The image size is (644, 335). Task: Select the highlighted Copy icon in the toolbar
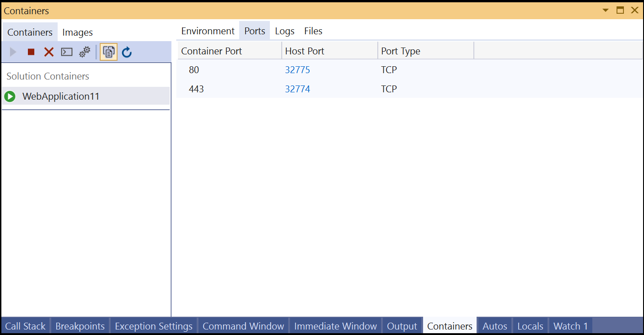108,52
